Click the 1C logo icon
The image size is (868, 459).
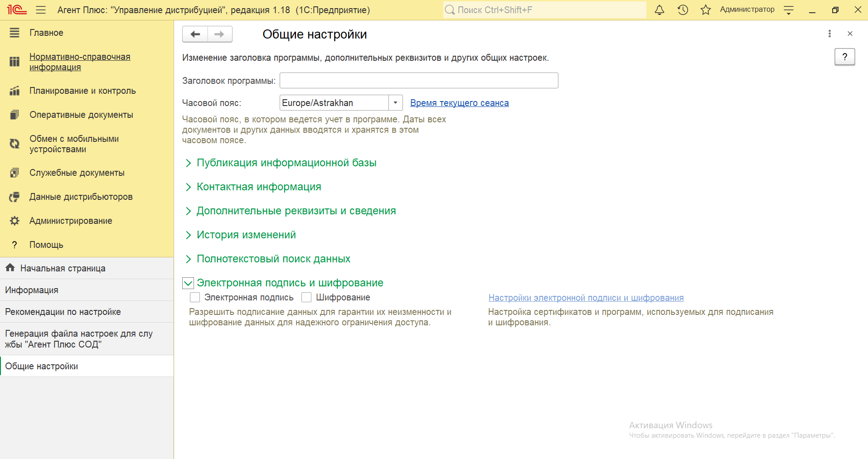click(17, 10)
